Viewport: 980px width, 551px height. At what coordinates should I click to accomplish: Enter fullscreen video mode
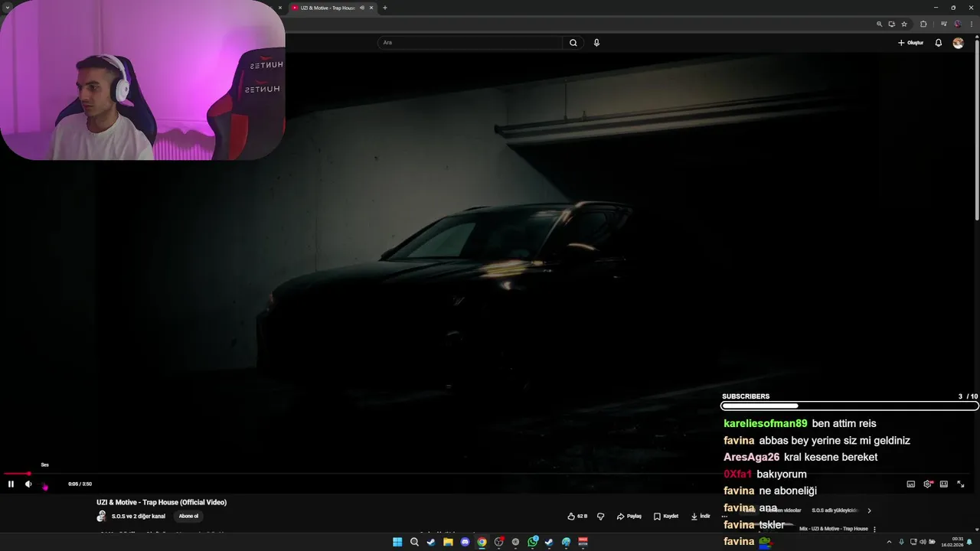click(x=961, y=484)
